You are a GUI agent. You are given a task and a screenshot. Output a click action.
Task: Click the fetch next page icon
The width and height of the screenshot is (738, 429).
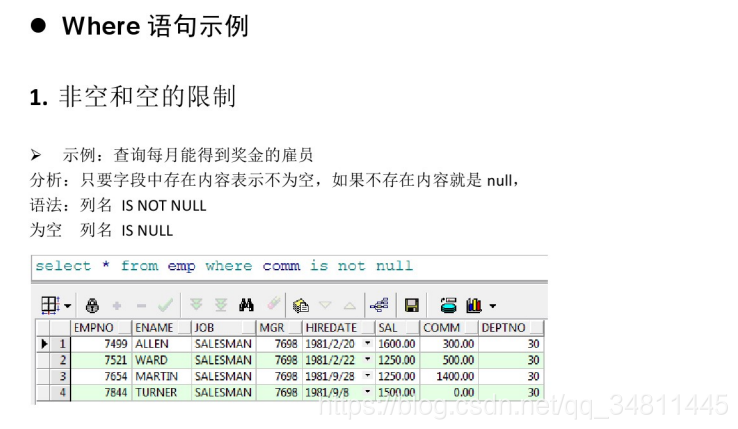point(196,305)
